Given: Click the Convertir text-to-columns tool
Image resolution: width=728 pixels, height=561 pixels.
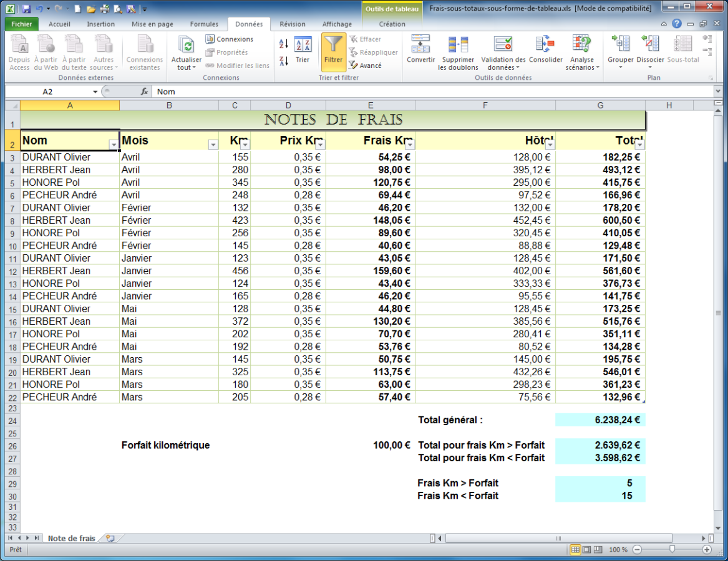Looking at the screenshot, I should click(x=420, y=50).
